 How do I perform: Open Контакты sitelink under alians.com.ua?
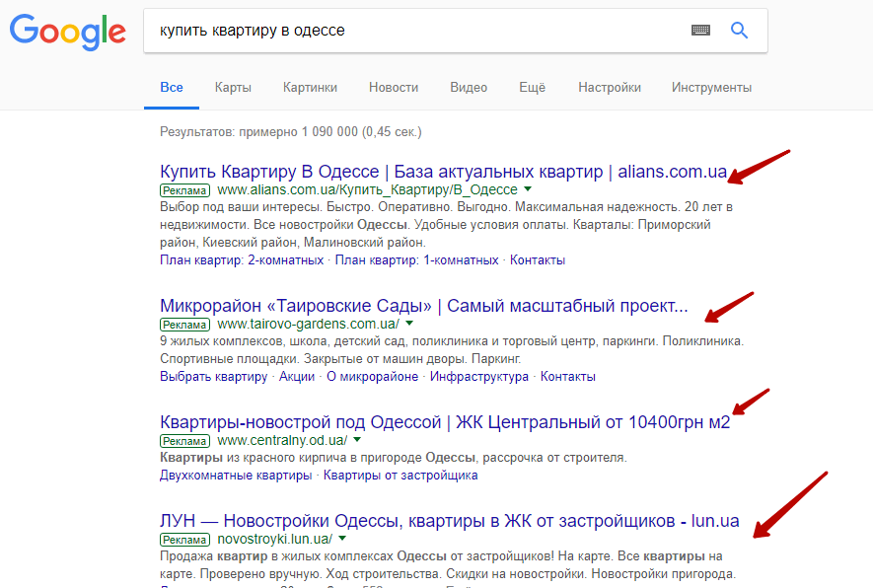538,260
